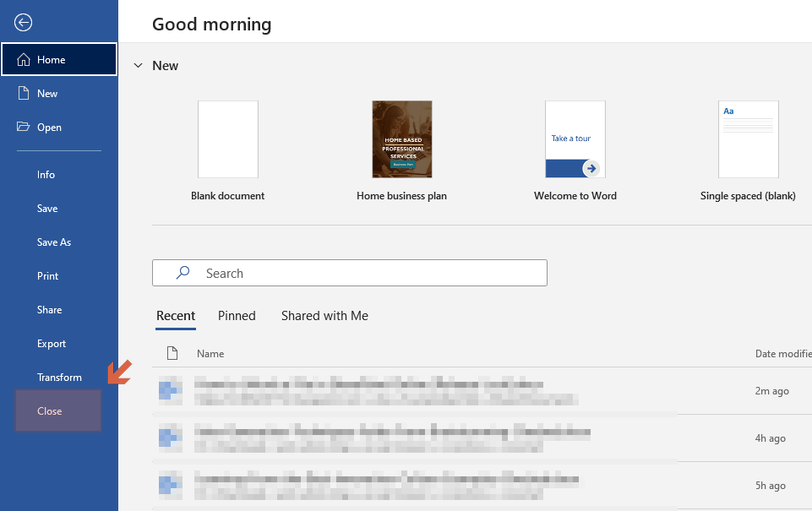Click the Word document icon of the first recent file
The image size is (812, 511).
point(171,390)
